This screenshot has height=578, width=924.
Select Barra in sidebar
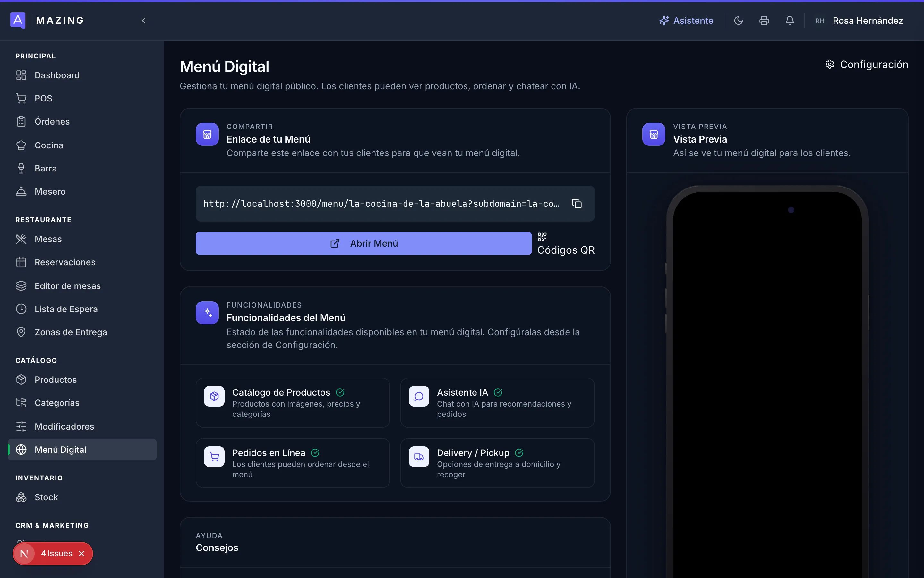coord(82,168)
